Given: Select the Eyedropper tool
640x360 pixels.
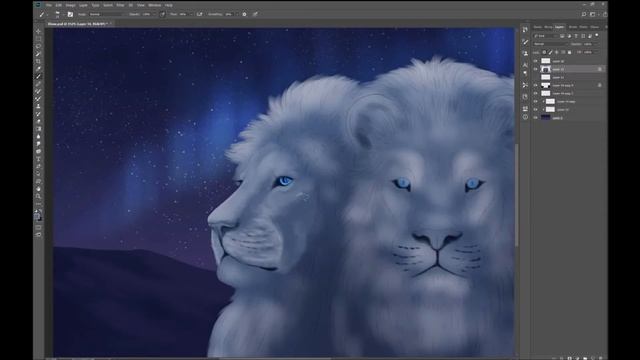Looking at the screenshot, I should pyautogui.click(x=38, y=69).
